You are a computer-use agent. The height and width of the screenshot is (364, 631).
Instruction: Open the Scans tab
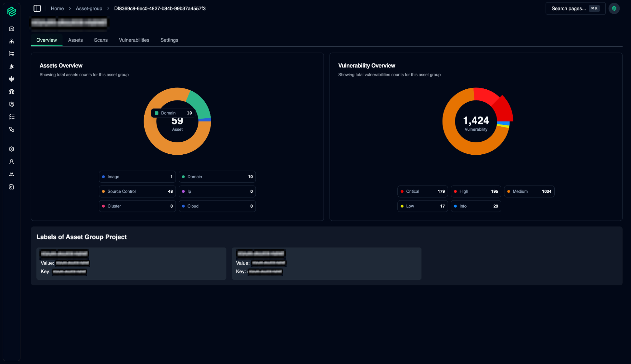101,40
